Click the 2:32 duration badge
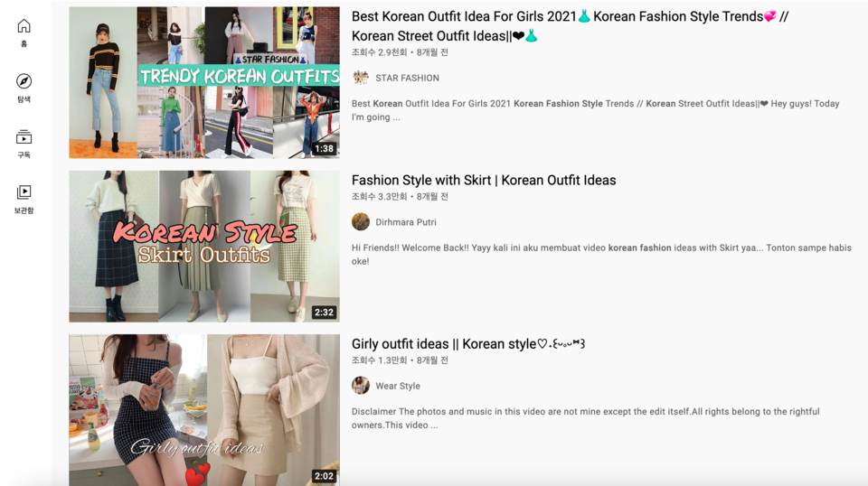The height and width of the screenshot is (486, 868). (x=324, y=313)
